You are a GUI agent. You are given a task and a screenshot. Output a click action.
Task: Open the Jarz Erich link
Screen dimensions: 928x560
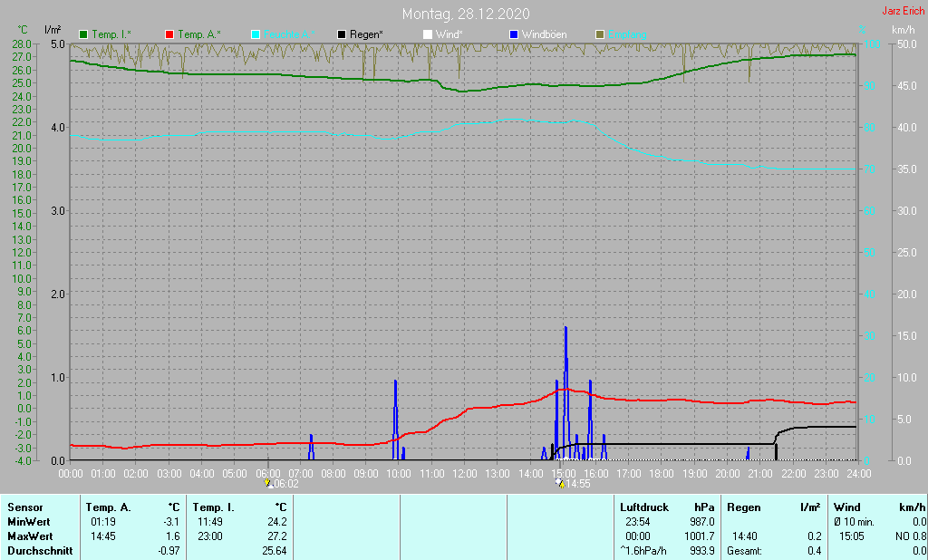[x=903, y=12]
